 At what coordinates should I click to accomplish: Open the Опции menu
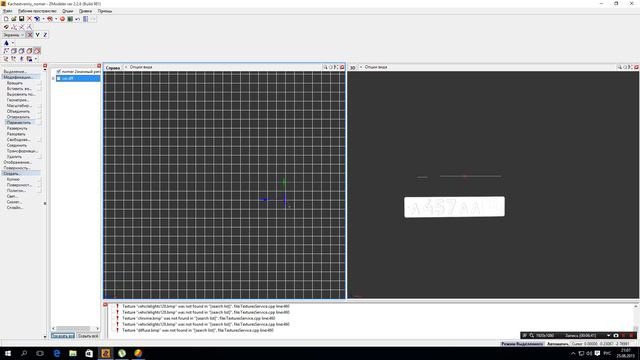click(x=68, y=11)
